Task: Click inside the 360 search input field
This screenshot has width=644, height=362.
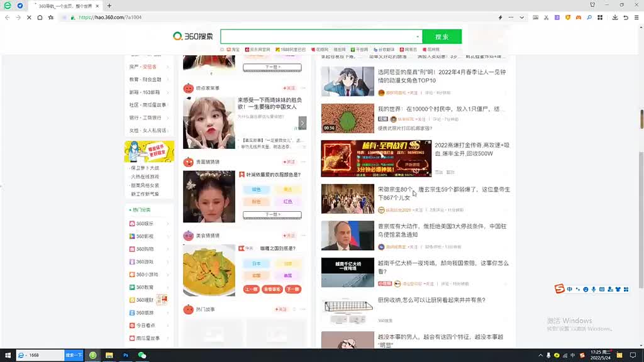Action: [318, 36]
